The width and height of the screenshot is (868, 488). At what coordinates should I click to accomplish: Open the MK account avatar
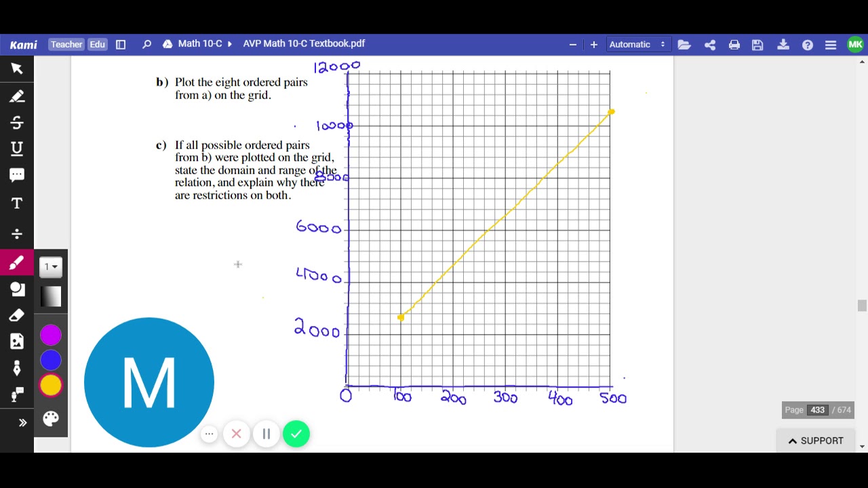pos(855,45)
